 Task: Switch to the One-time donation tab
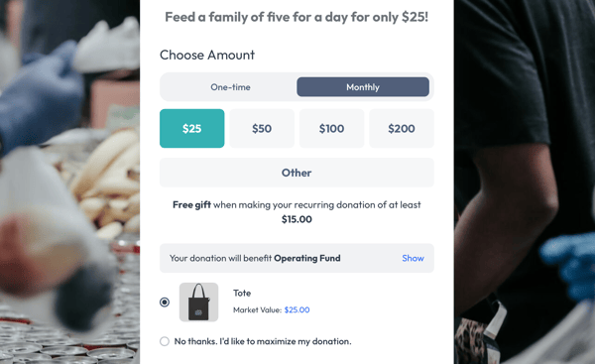coord(230,87)
